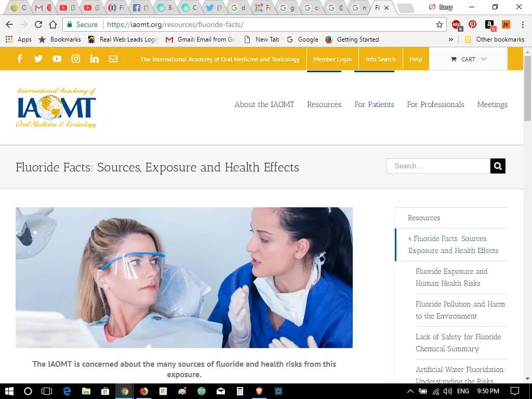Image resolution: width=532 pixels, height=399 pixels.
Task: Reload the page
Action: coord(38,24)
